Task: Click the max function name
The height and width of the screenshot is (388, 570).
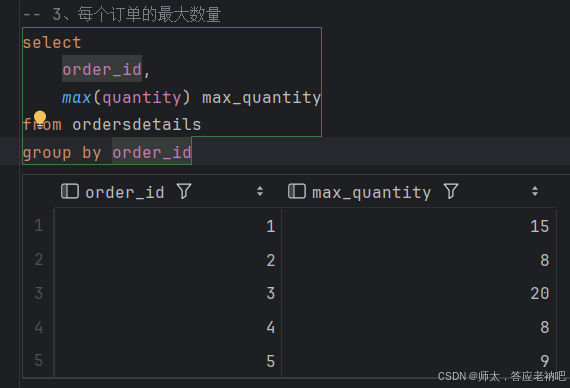Action: click(x=76, y=97)
